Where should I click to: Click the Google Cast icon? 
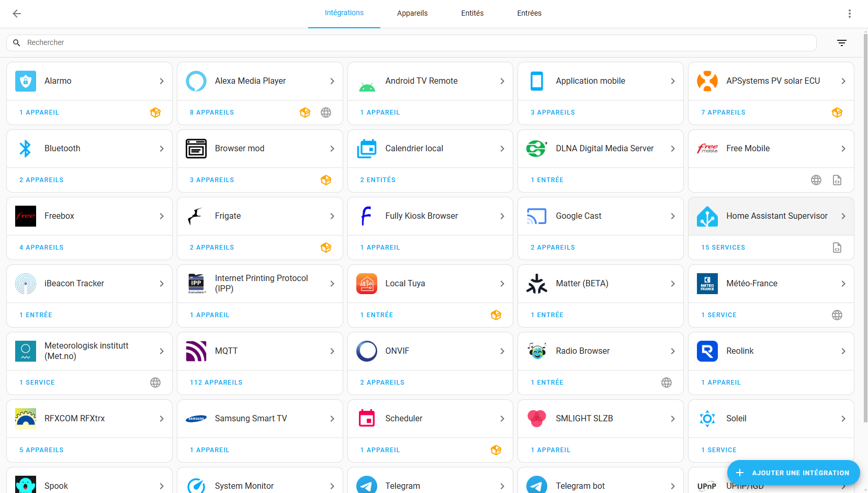pos(537,216)
